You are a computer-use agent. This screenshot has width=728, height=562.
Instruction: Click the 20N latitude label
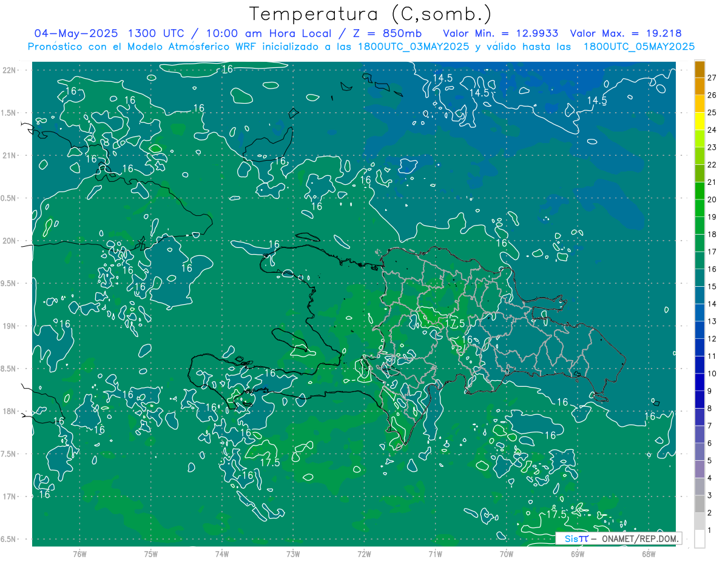(x=10, y=241)
